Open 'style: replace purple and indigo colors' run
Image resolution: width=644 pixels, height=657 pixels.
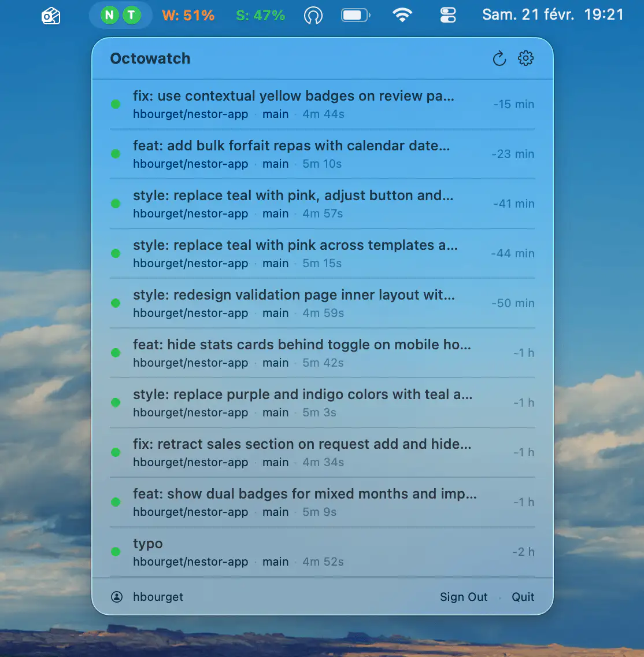tap(323, 403)
